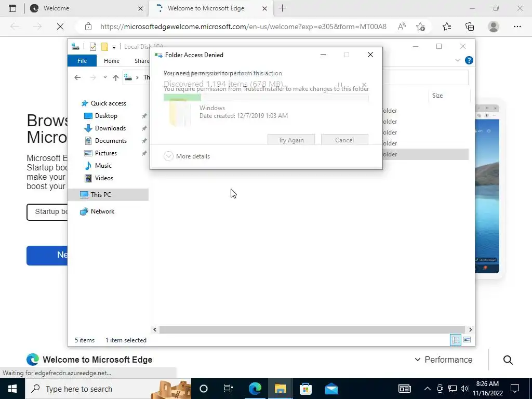Select Desktop in navigation pane
The height and width of the screenshot is (399, 532).
(106, 116)
